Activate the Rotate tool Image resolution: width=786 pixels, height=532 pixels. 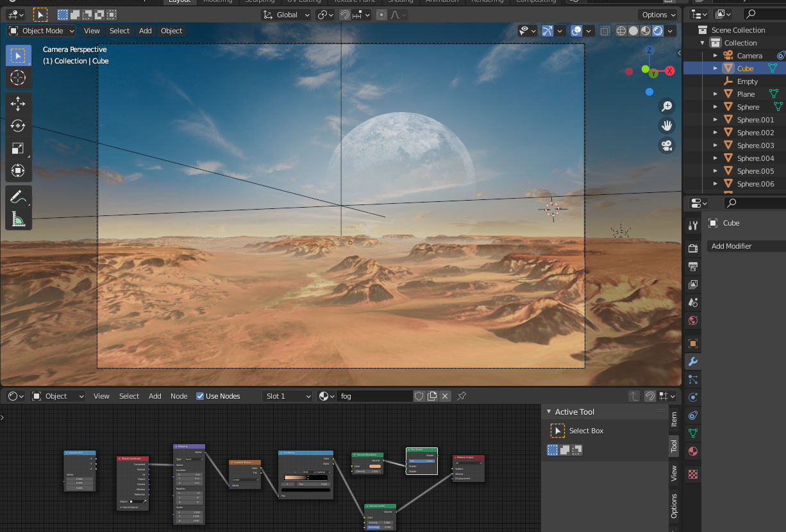pos(18,126)
